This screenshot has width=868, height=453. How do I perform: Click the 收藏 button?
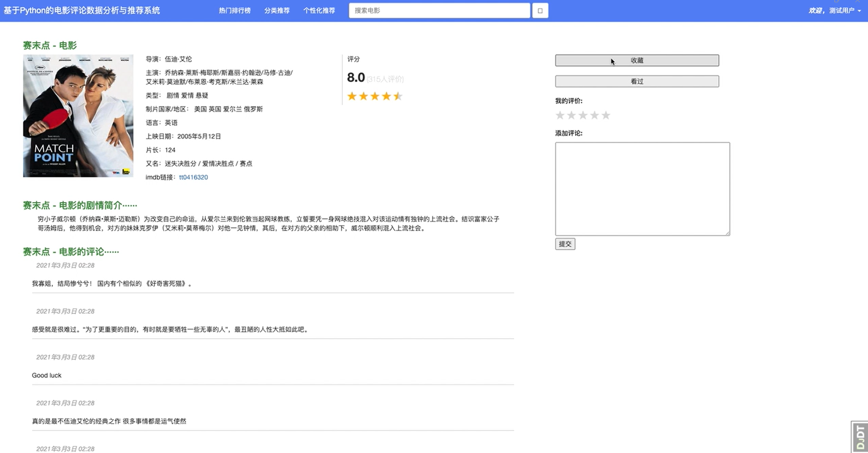(637, 60)
